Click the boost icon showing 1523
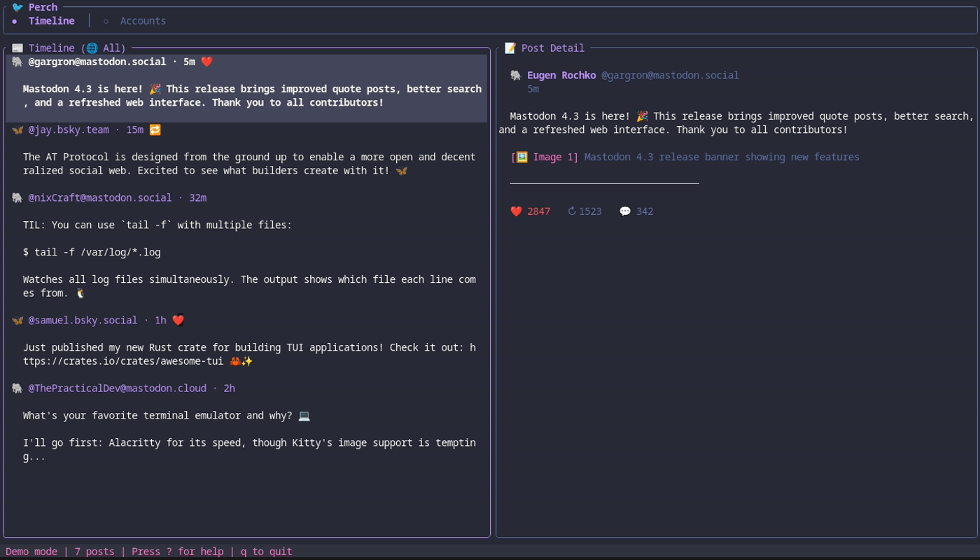The width and height of the screenshot is (980, 560). (x=571, y=211)
